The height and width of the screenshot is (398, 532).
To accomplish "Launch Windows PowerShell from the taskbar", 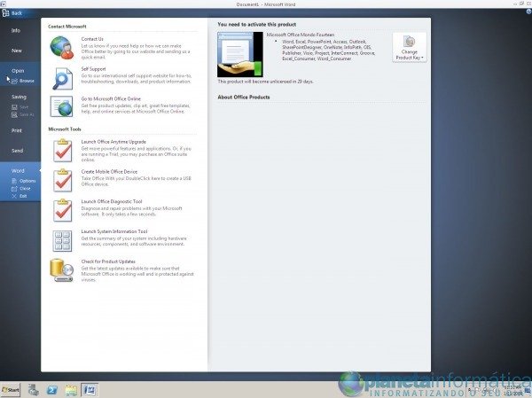I will [x=52, y=390].
